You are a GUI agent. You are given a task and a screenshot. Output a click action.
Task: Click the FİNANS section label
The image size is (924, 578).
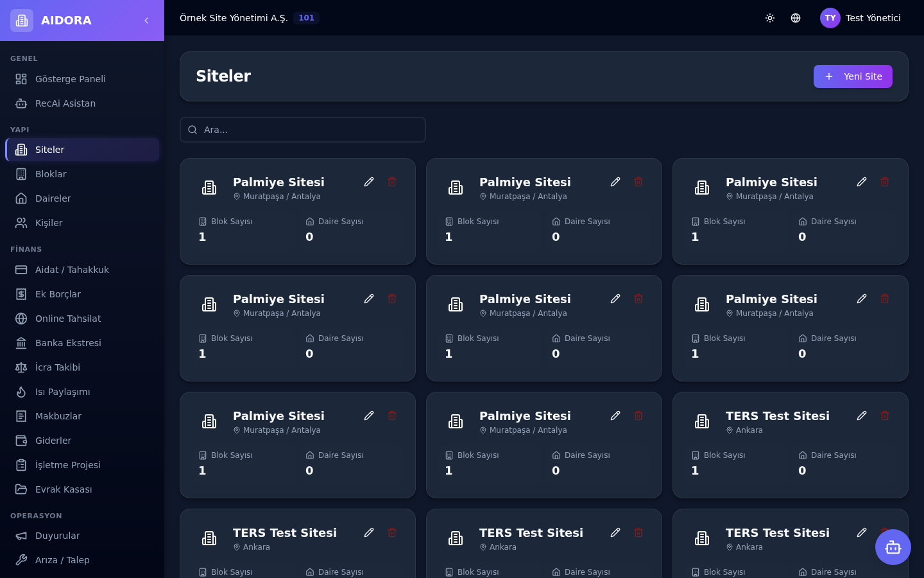tap(26, 249)
